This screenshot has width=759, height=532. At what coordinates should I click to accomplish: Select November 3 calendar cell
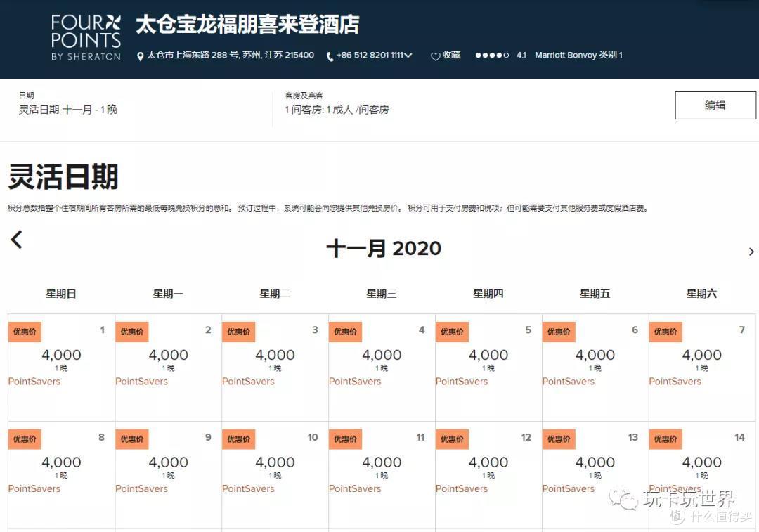[x=275, y=368]
